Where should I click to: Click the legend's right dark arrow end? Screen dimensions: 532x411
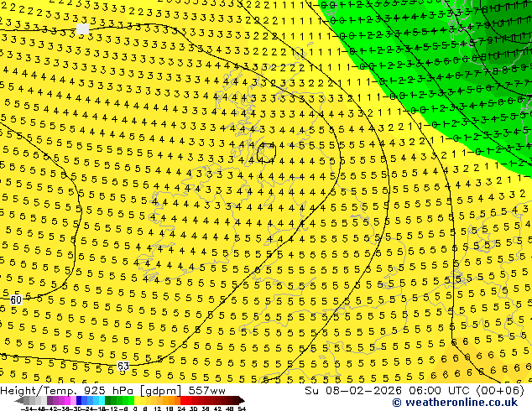(241, 400)
